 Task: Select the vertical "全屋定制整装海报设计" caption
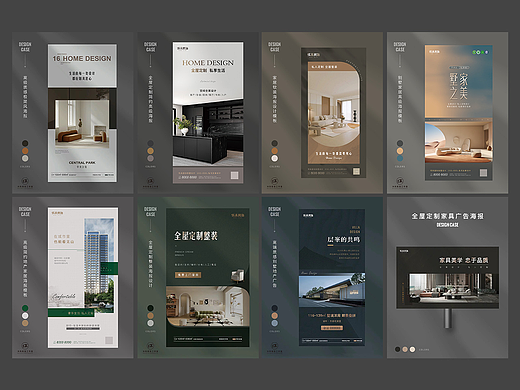tap(150, 264)
